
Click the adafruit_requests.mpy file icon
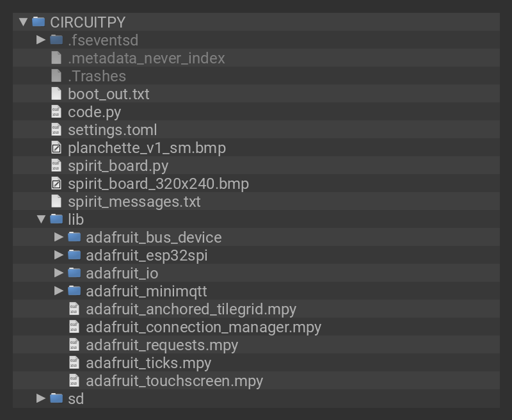coord(74,345)
